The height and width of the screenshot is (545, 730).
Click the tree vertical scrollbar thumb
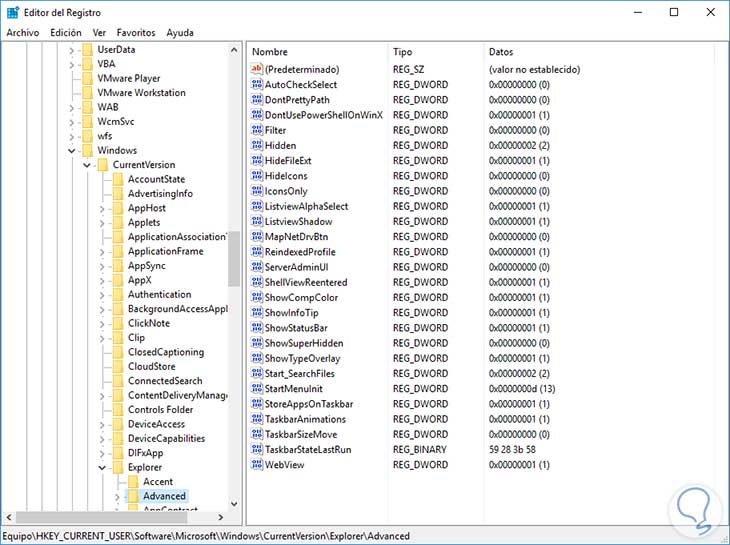[234, 258]
